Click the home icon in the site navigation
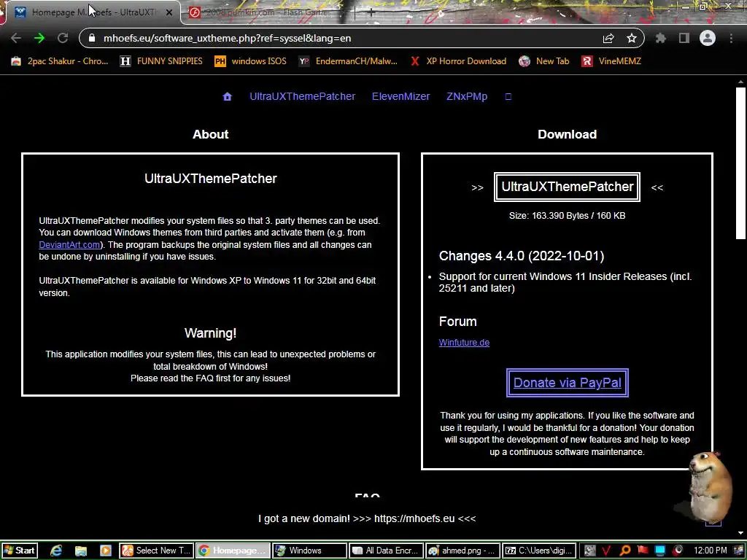The height and width of the screenshot is (560, 747). (228, 97)
